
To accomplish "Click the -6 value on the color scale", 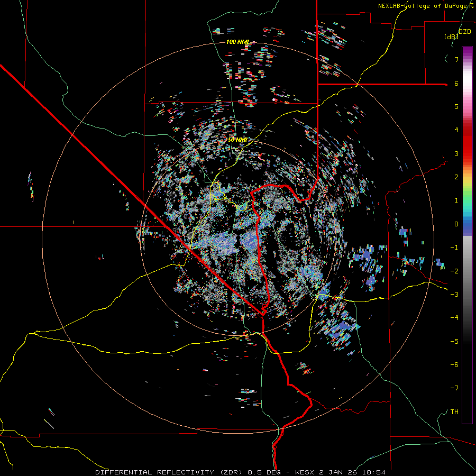I will [x=454, y=365].
